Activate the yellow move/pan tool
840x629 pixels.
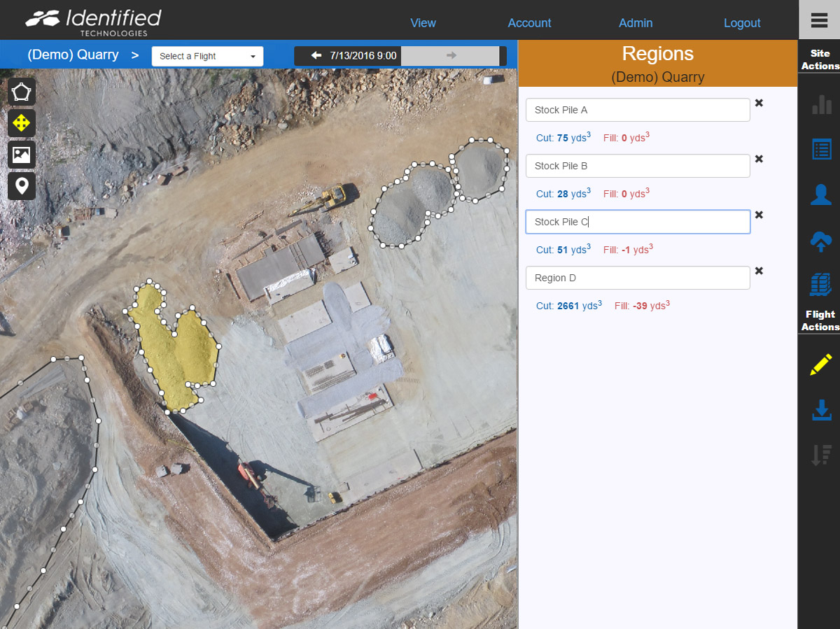22,123
